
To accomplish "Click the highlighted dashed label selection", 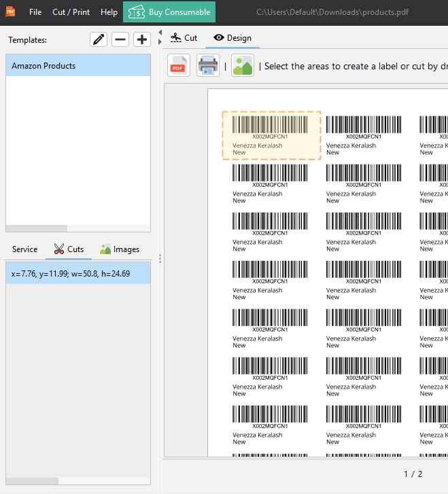I will coord(271,135).
